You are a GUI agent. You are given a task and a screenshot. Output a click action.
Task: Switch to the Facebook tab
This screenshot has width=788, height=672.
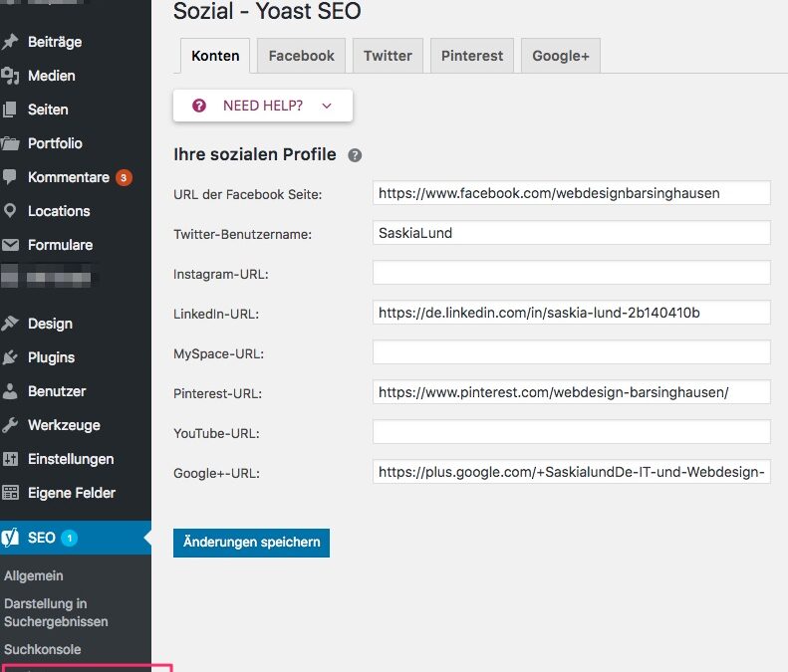click(301, 56)
